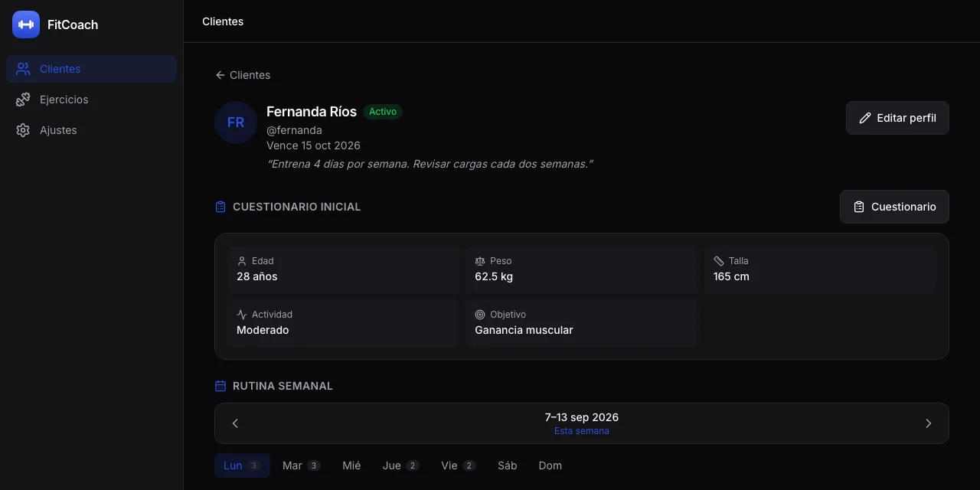Screen dimensions: 980x490
Task: Go to previous week with left chevron
Action: click(235, 423)
